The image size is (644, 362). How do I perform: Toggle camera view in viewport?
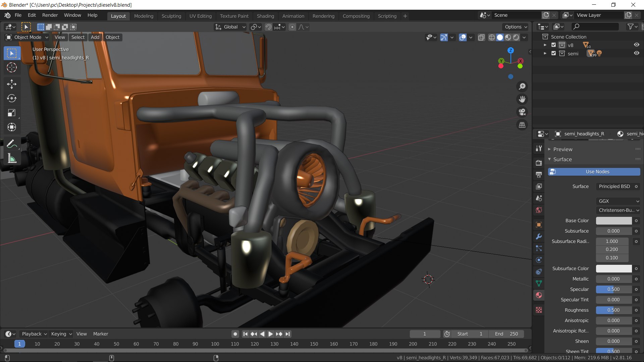pyautogui.click(x=522, y=112)
